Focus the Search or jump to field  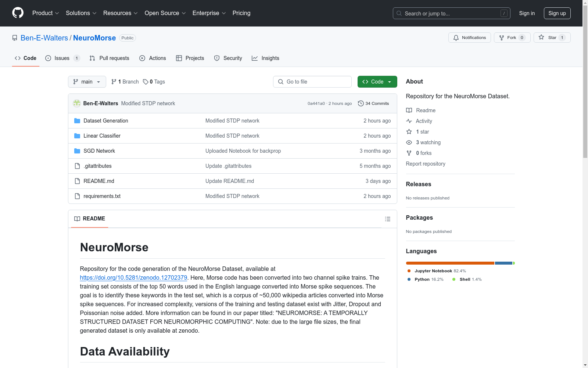point(452,13)
